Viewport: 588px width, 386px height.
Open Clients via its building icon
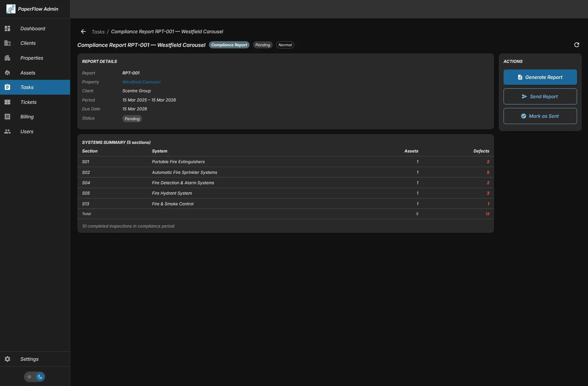tap(7, 43)
